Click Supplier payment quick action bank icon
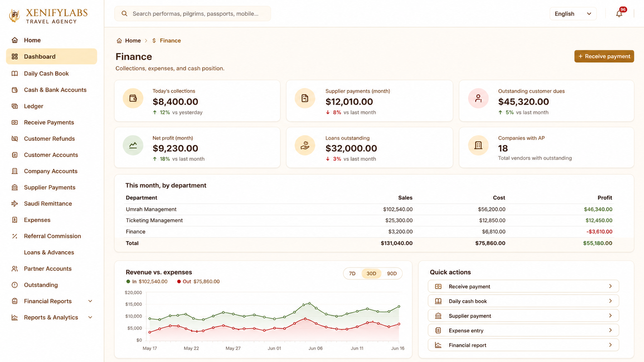 (438, 315)
